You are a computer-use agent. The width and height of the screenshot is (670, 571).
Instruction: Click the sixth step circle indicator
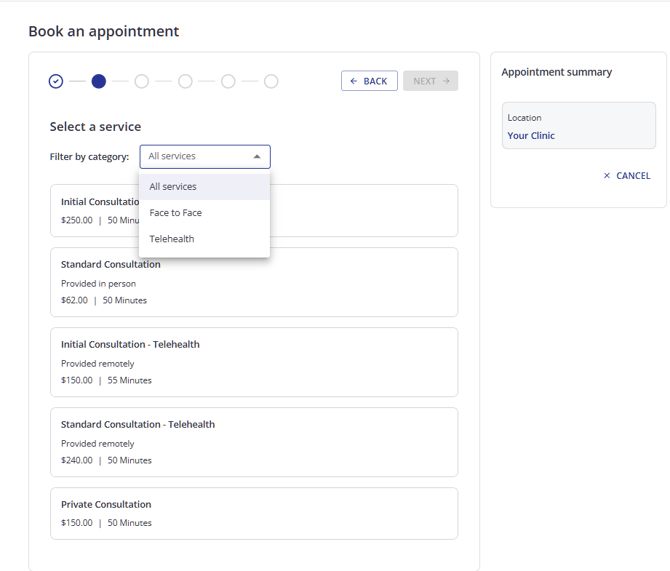tap(271, 81)
